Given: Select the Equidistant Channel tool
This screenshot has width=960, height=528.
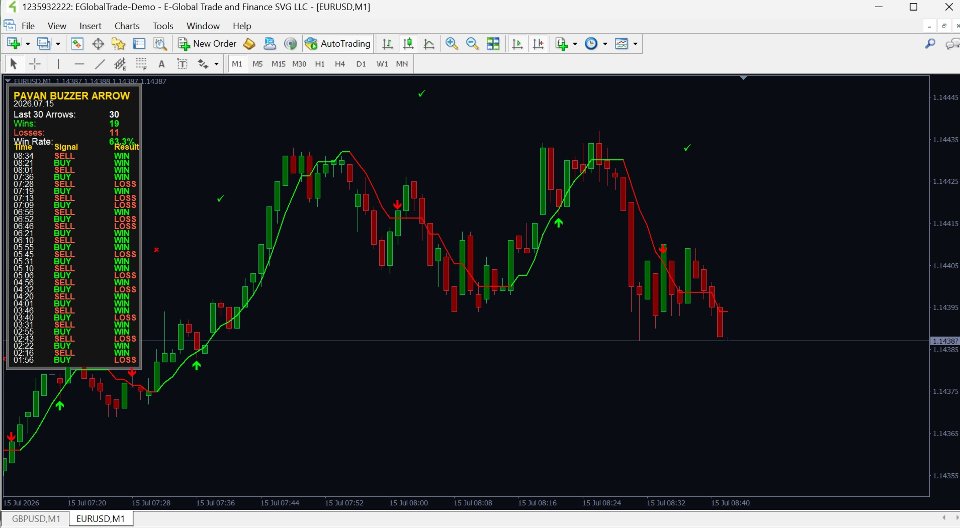Looking at the screenshot, I should 120,64.
